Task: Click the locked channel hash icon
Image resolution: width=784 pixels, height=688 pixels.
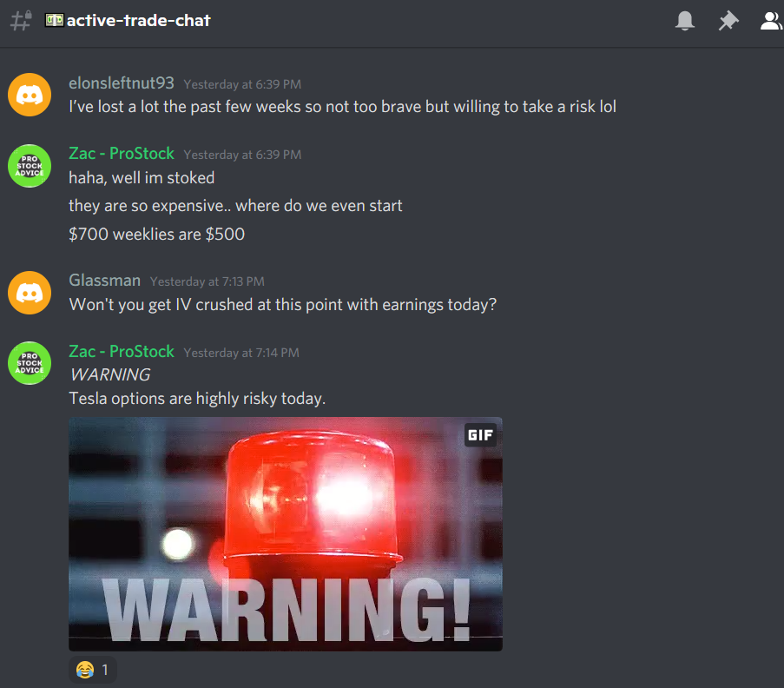Action: (21, 21)
